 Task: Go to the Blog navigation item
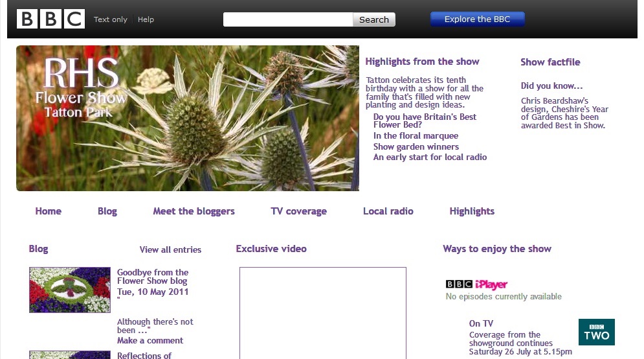[107, 211]
